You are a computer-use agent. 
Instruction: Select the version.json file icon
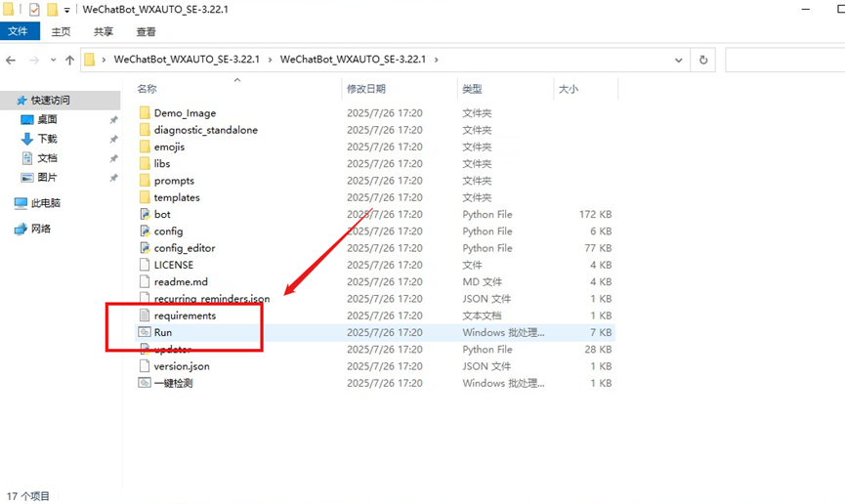145,366
